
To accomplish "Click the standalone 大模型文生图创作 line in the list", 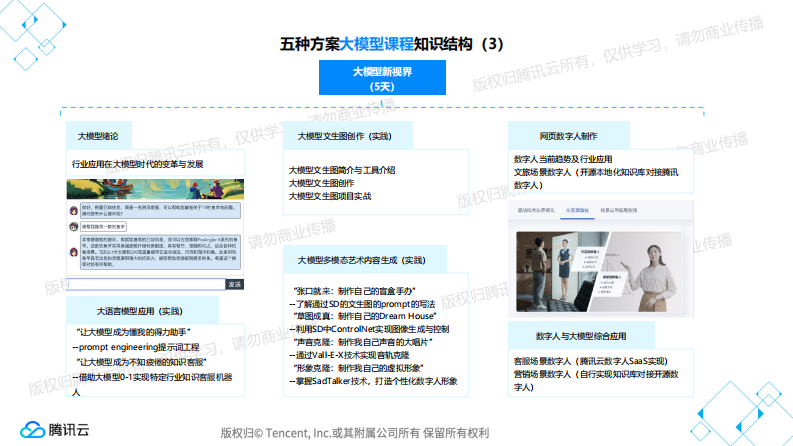I will click(321, 183).
